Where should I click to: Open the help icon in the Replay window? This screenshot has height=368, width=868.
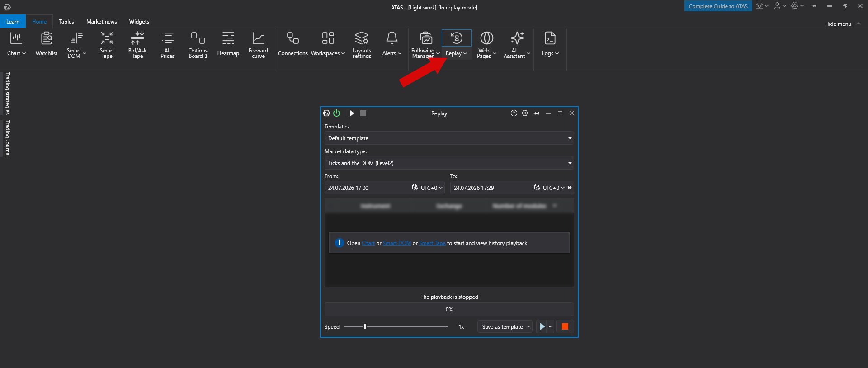(x=514, y=113)
